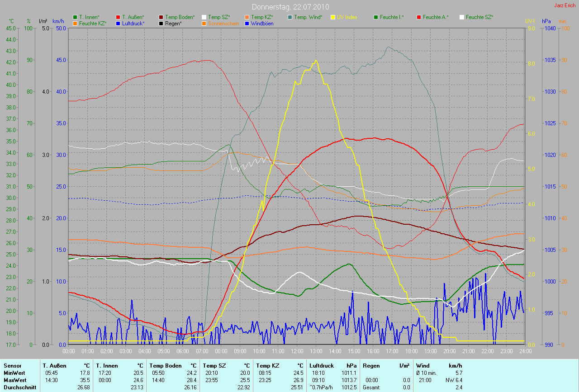Click the green T. Innen legend square
The height and width of the screenshot is (392, 579).
point(75,17)
